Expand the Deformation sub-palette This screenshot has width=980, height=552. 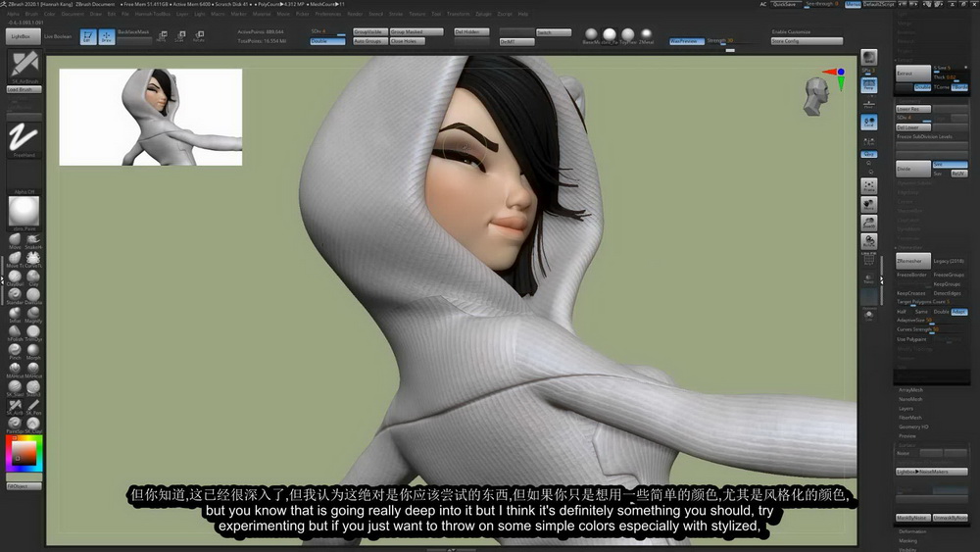tap(912, 531)
